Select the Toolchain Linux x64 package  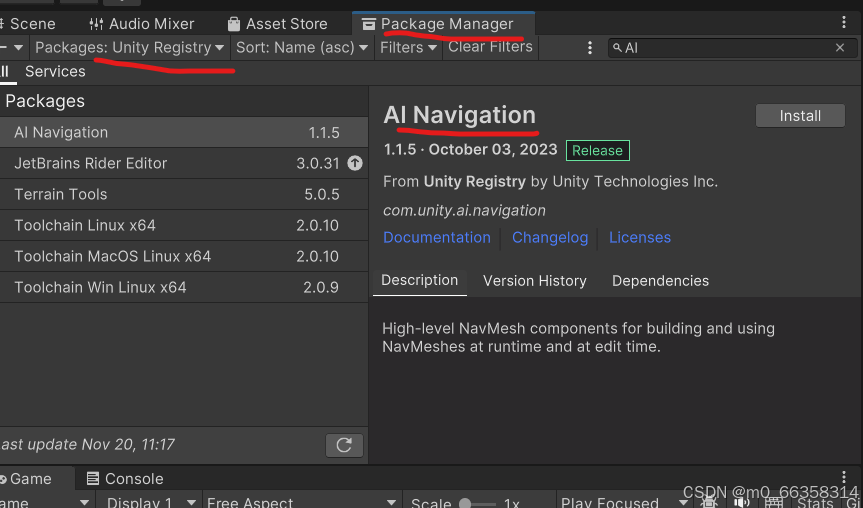point(184,225)
